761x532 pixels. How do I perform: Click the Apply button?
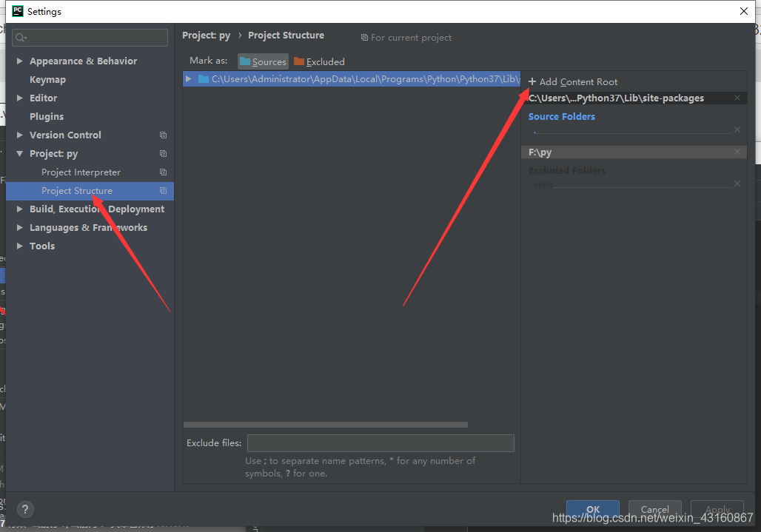coord(717,509)
